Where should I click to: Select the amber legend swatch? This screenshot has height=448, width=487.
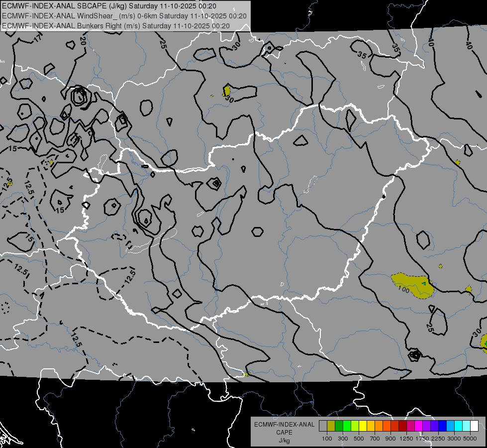tap(371, 426)
